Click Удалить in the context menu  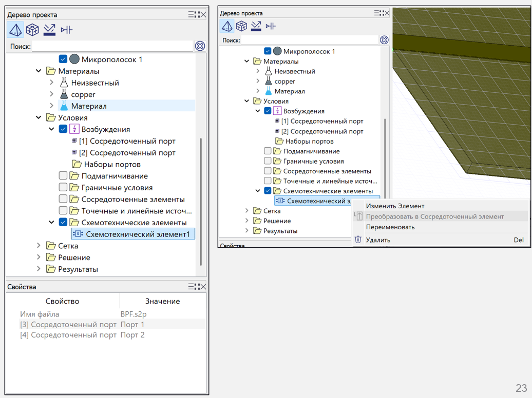coord(378,240)
